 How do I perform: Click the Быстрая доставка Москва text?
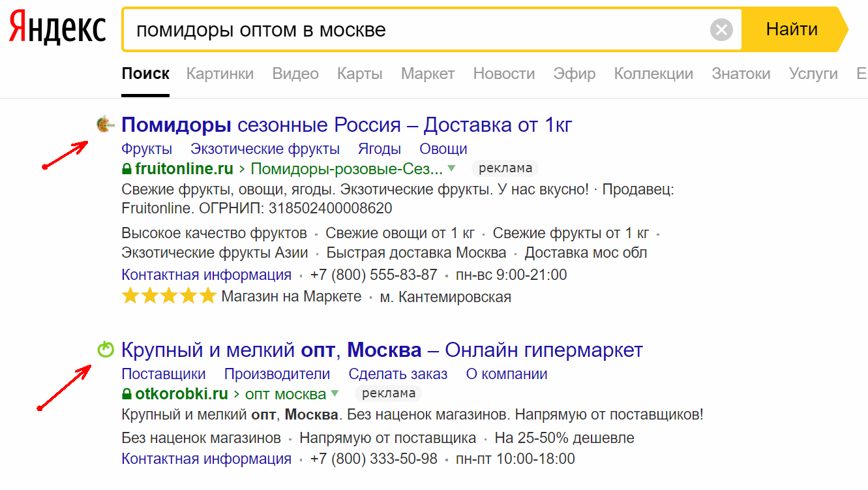tap(417, 253)
